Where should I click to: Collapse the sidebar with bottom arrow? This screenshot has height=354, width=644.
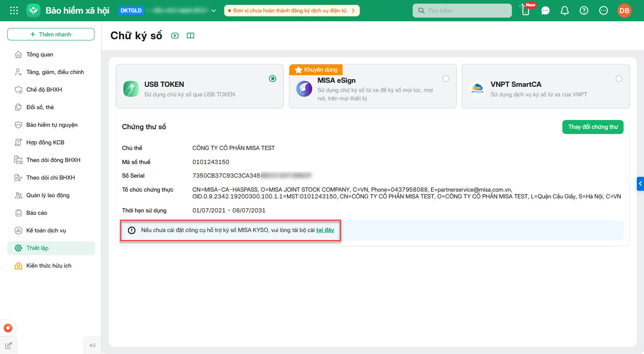pos(93,346)
